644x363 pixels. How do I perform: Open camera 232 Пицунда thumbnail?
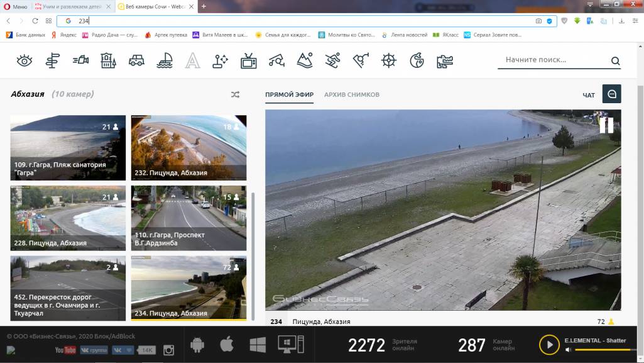coord(188,148)
